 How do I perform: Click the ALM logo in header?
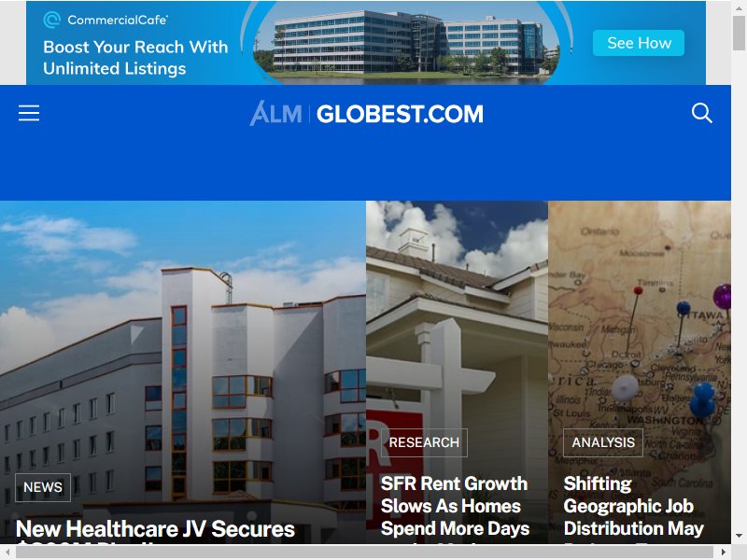[x=275, y=114]
